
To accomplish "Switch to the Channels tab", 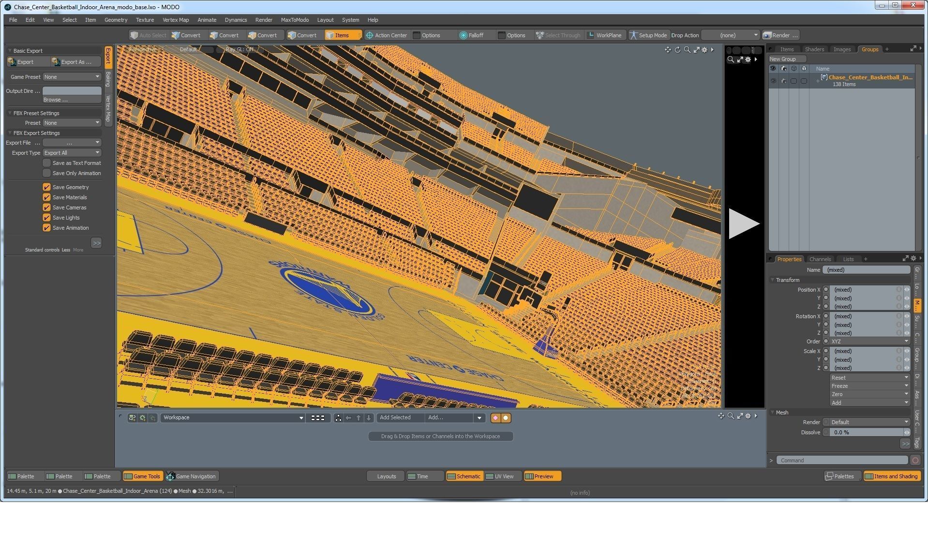I will tap(820, 259).
